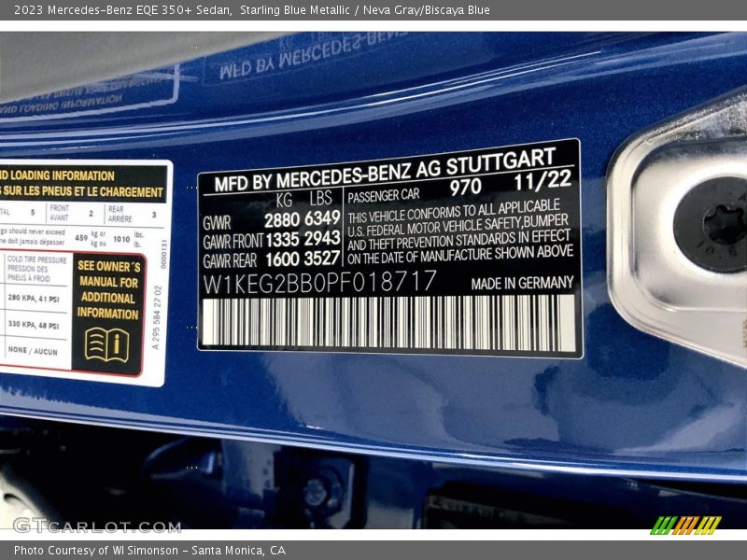Screen dimensions: 747x560
Task: Click GAWR rear value 1600
Action: click(283, 259)
